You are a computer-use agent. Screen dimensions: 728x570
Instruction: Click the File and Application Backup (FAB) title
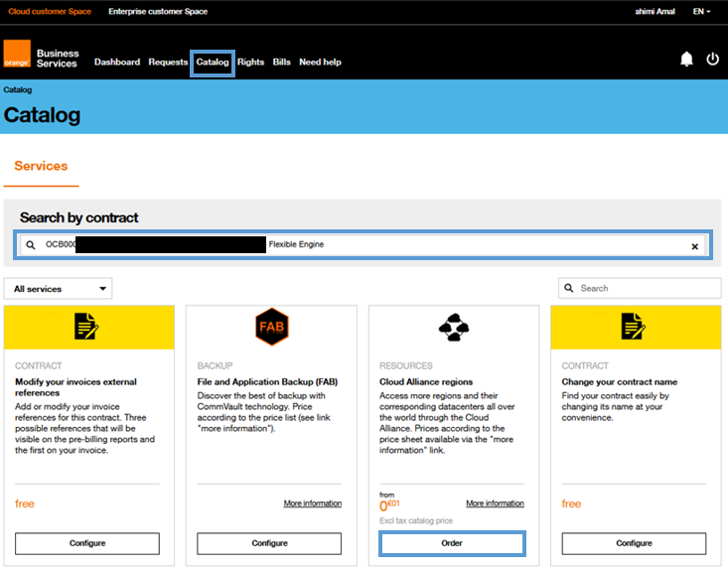coord(267,382)
